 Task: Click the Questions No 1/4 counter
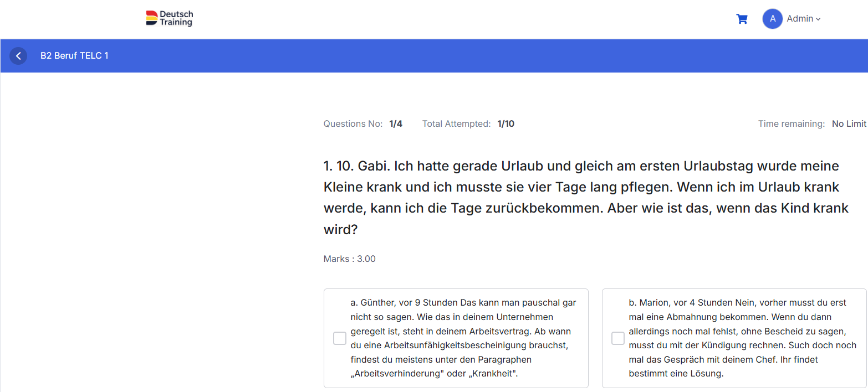pos(396,124)
